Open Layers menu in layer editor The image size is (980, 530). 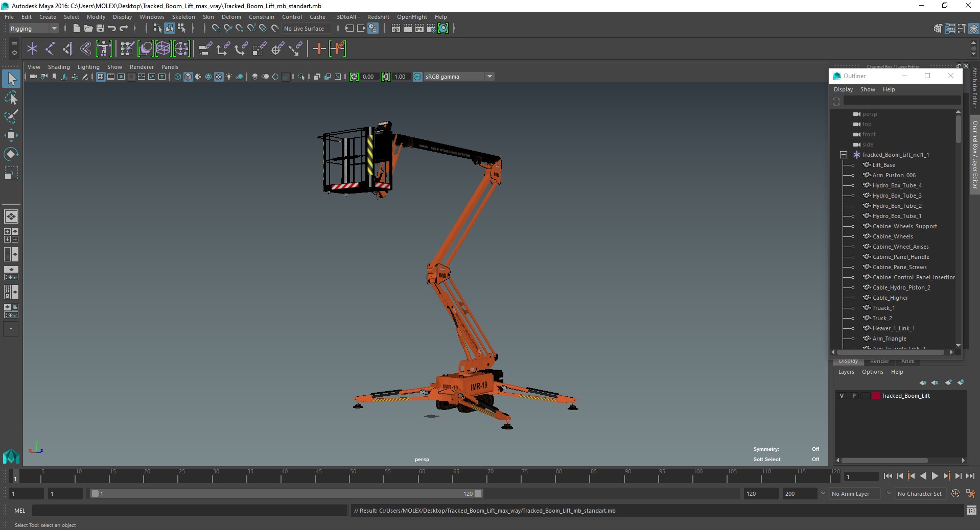(846, 372)
